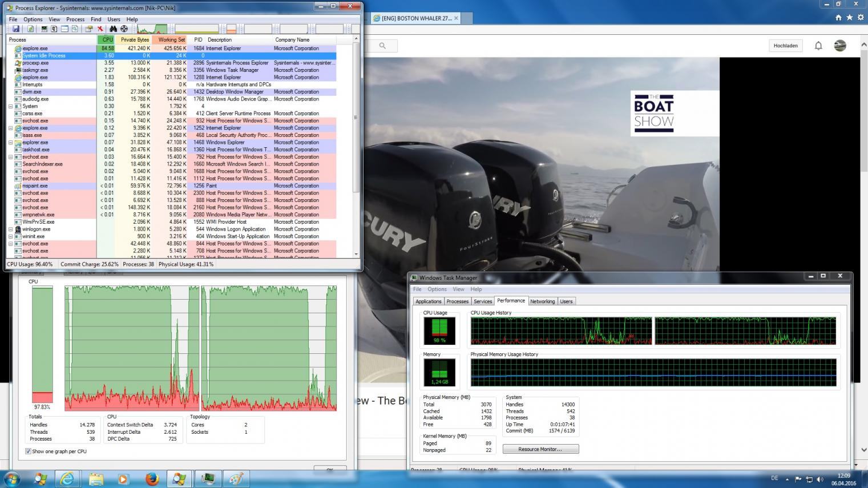
Task: Click the Properties icon in Process Explorer toolbar
Action: click(x=88, y=29)
